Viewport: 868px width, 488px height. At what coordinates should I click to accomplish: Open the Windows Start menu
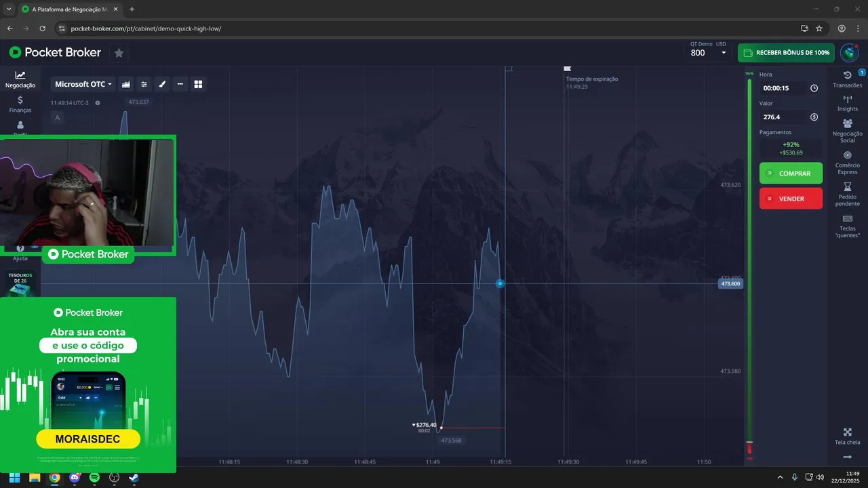14,477
